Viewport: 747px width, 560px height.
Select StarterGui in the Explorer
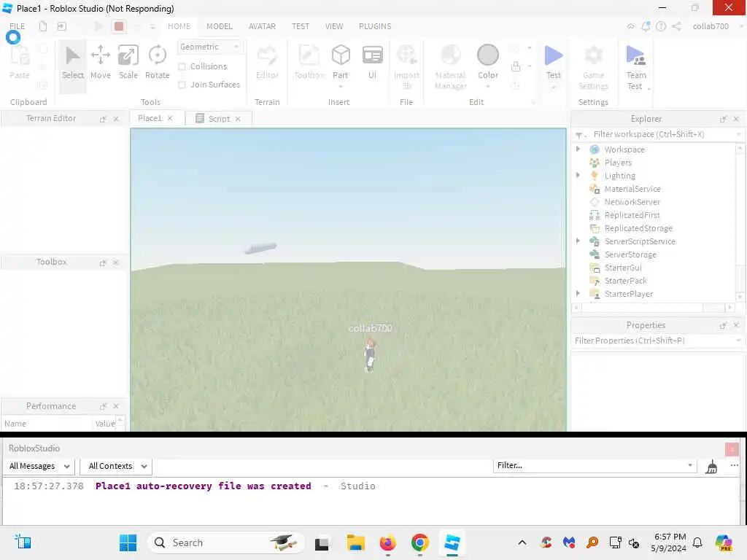coord(623,268)
